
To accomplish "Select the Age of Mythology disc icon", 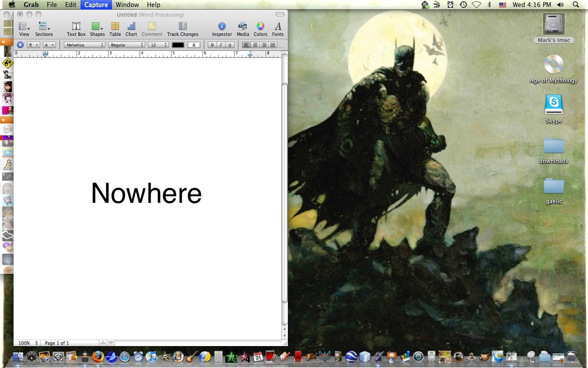I will pyautogui.click(x=554, y=64).
